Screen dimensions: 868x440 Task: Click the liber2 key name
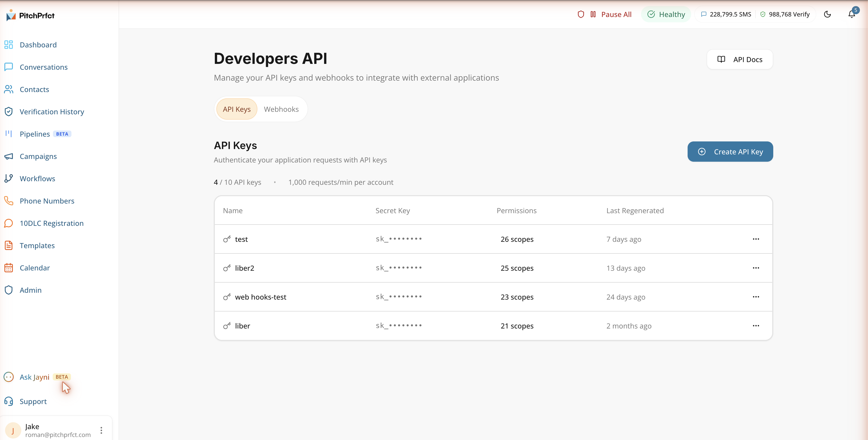coord(244,268)
